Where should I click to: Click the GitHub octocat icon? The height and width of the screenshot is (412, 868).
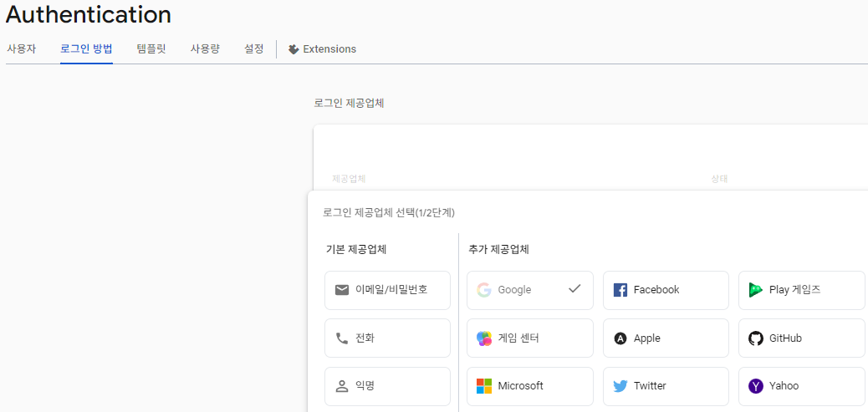click(756, 338)
